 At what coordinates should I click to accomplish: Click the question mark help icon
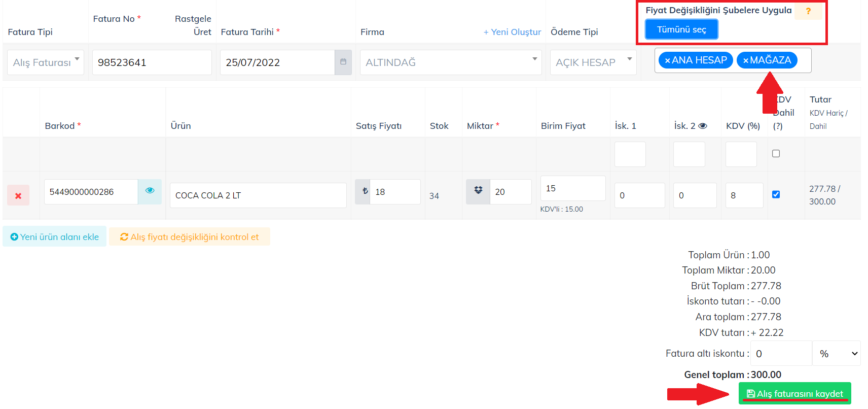coord(808,11)
